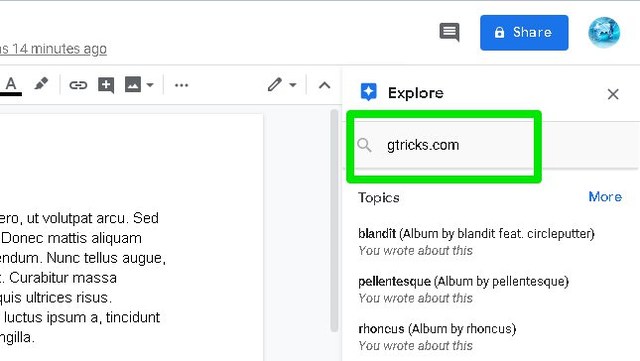Open the image insert dropdown arrow
The width and height of the screenshot is (640, 361).
pyautogui.click(x=150, y=85)
